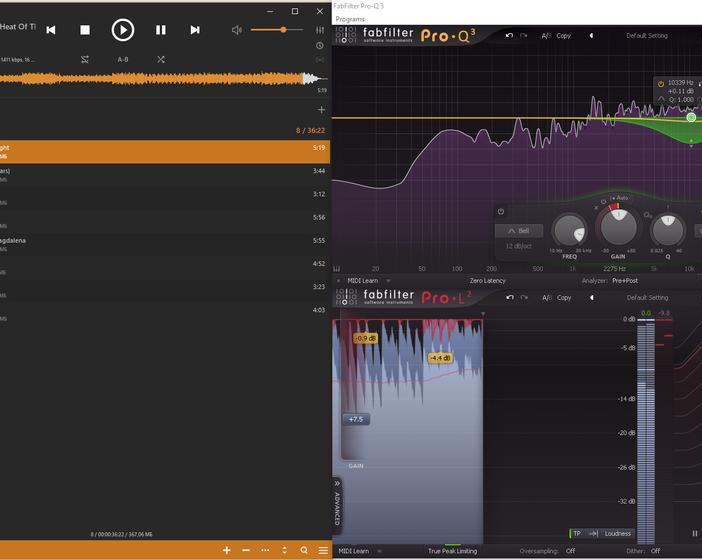
Task: Undo last change in Pro-L 2
Action: point(509,297)
